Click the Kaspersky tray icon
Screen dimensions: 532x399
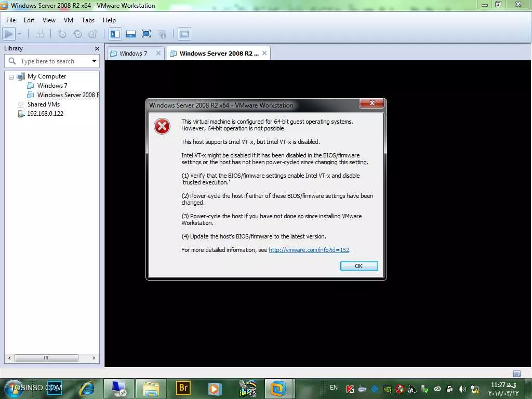(350, 389)
